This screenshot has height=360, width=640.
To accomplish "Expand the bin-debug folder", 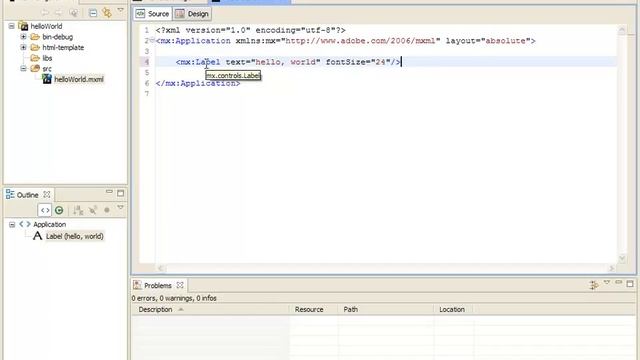I will pyautogui.click(x=23, y=37).
